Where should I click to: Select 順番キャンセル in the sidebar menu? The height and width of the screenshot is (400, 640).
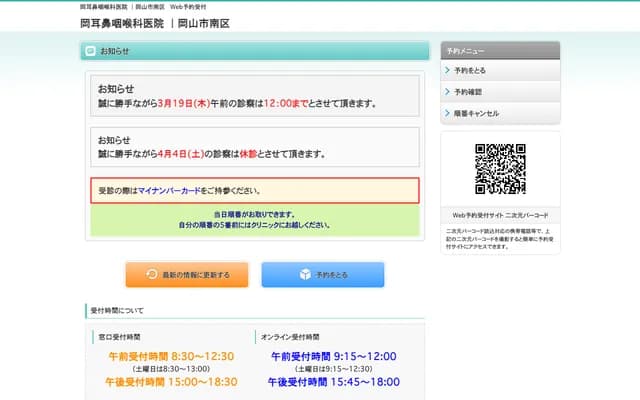click(476, 113)
